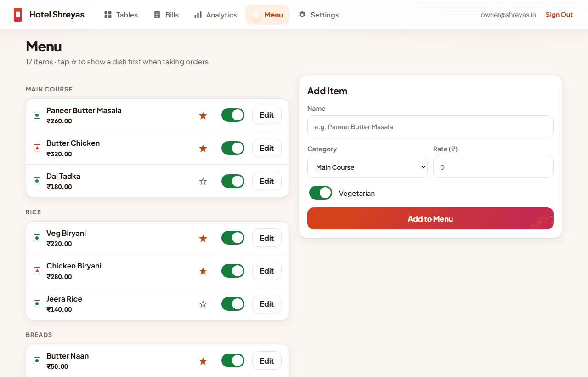This screenshot has height=377, width=588.
Task: Click the RICE section heading
Action: 34,212
